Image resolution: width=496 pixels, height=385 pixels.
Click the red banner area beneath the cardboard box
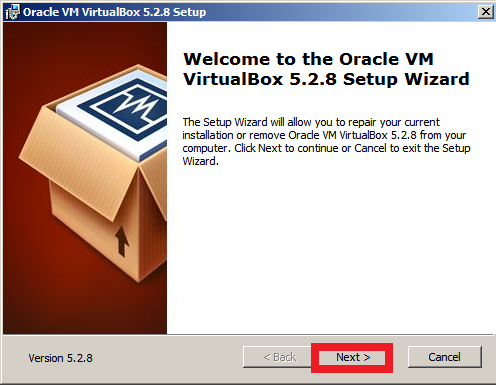point(83,308)
